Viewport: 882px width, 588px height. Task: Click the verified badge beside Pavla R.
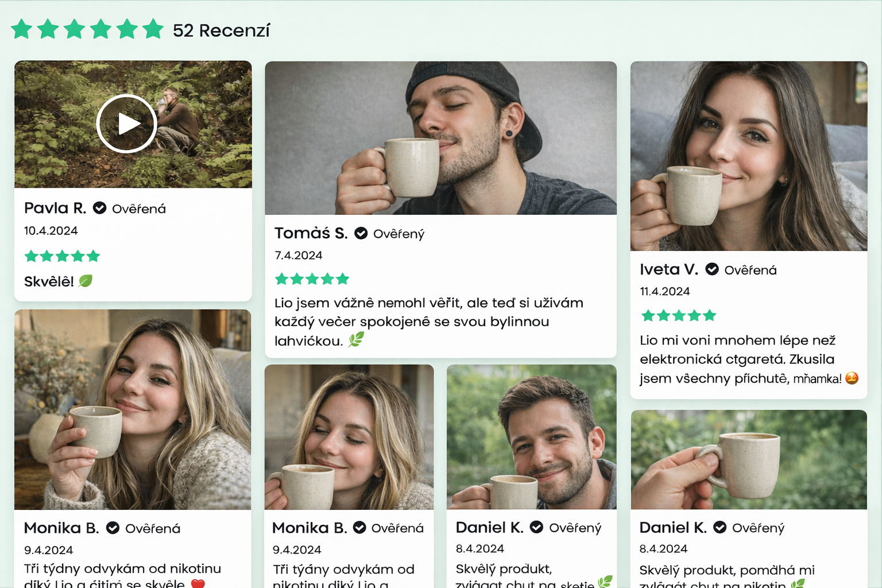(99, 208)
